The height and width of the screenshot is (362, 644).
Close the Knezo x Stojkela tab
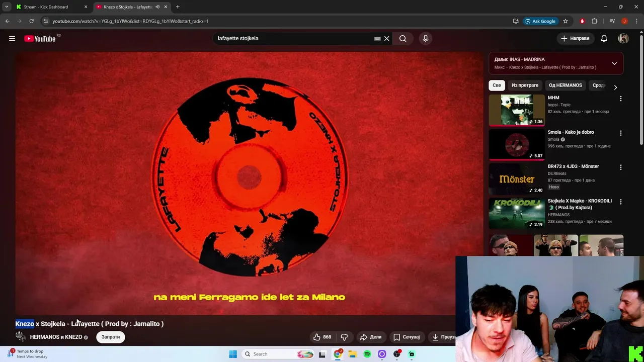tap(166, 7)
